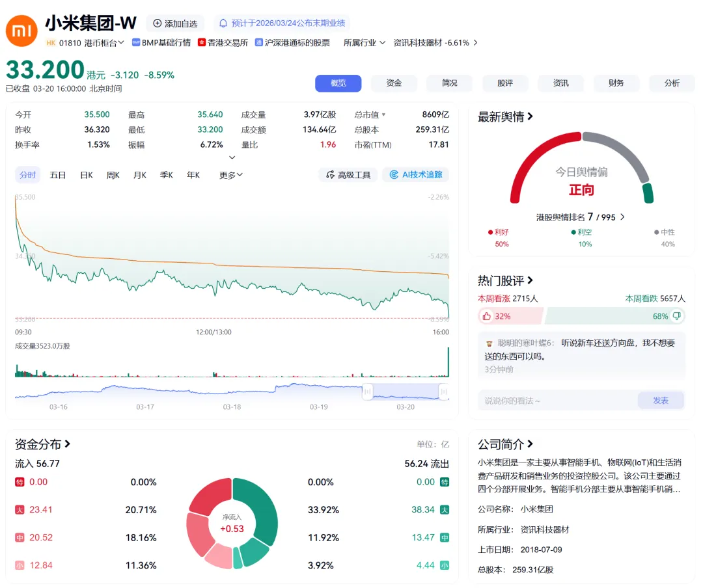Launch the AI技术追踪 feature
The width and height of the screenshot is (703, 588).
click(415, 175)
